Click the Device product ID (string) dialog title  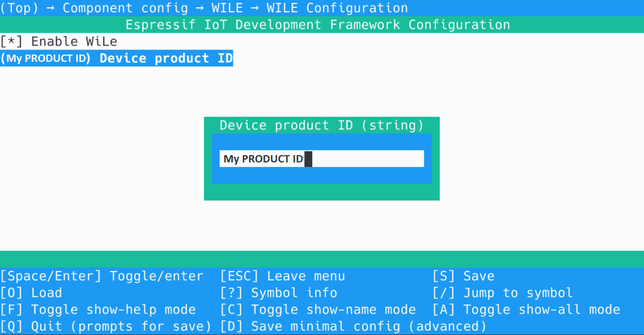click(x=321, y=125)
